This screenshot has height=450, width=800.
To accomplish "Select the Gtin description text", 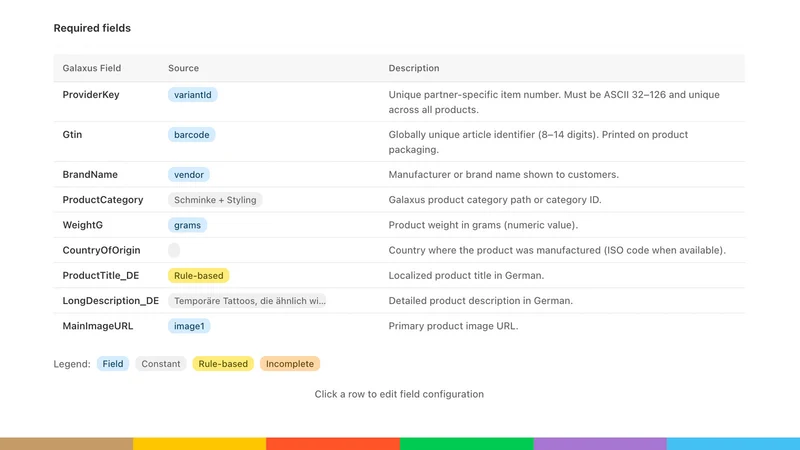I will click(x=538, y=142).
